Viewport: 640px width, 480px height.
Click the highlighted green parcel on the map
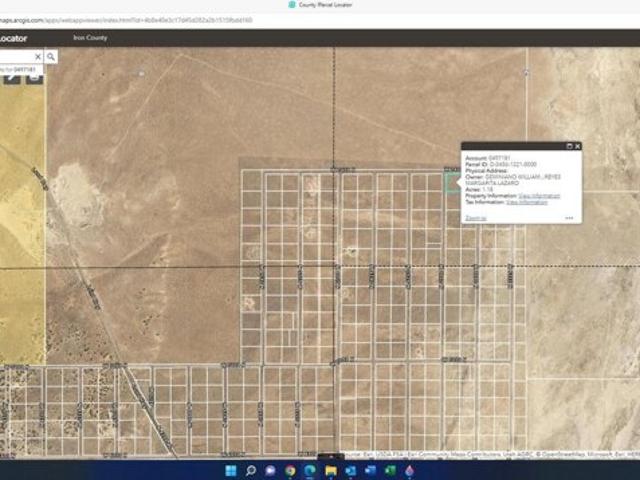pos(452,183)
